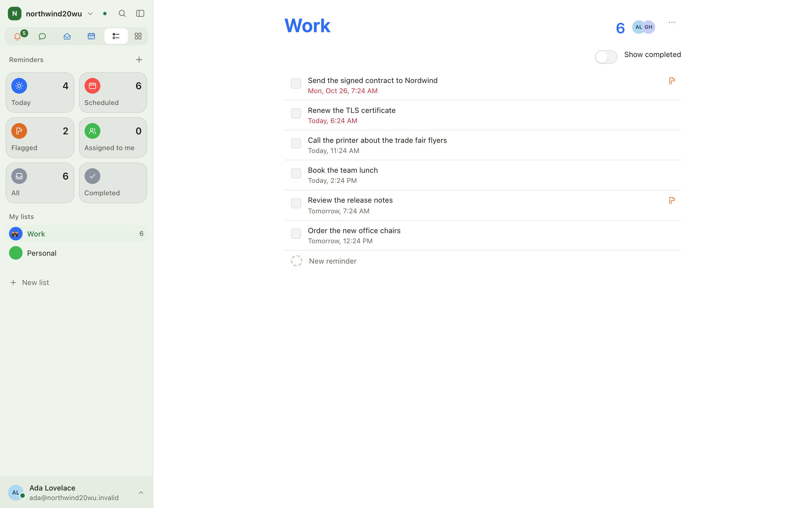Open the apps grid tab
812x508 pixels.
pos(138,36)
